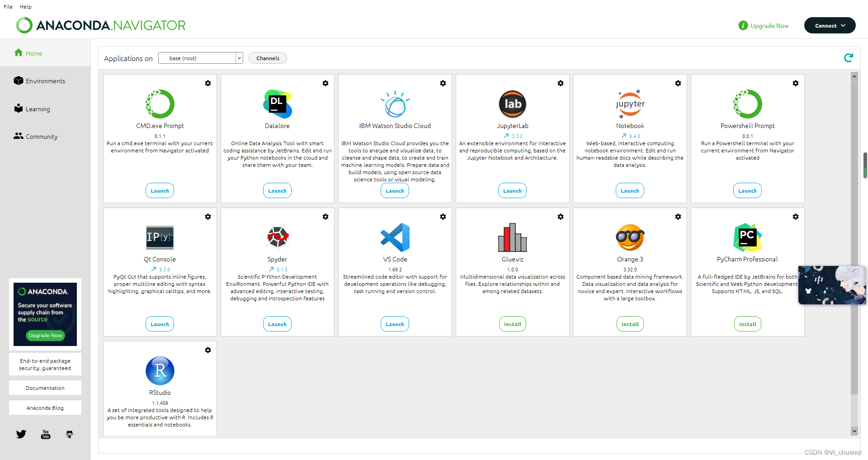
Task: Launch Datalore
Action: pyautogui.click(x=277, y=190)
